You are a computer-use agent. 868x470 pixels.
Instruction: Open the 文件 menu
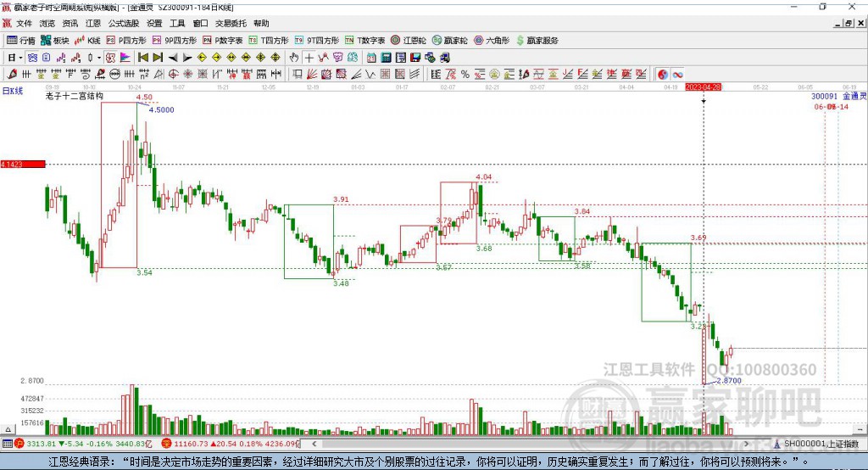pos(24,23)
